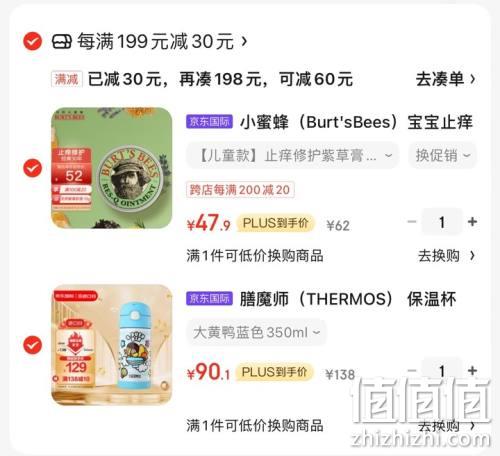
Task: Click the store icon beside 每满199元减30元
Action: [x=62, y=42]
